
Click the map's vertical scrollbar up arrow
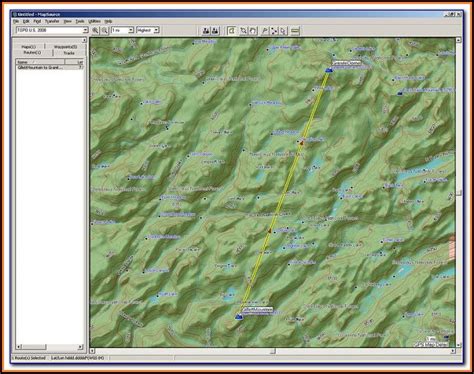coord(459,40)
